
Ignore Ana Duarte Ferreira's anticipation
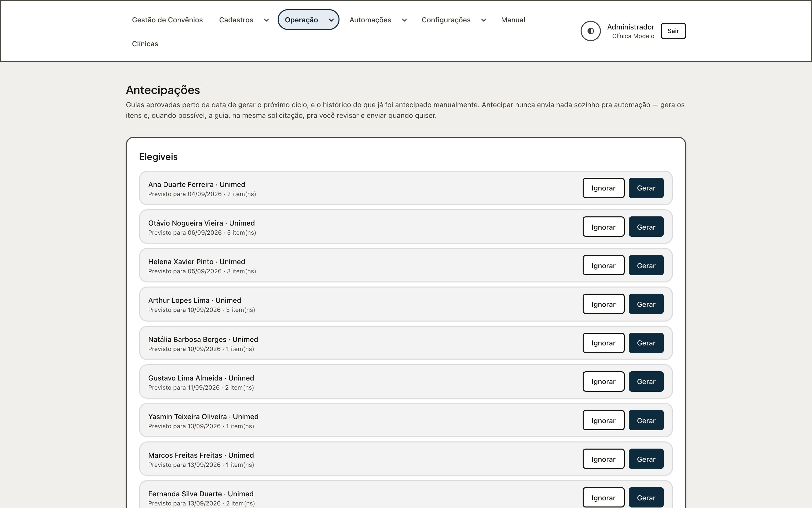coord(603,188)
